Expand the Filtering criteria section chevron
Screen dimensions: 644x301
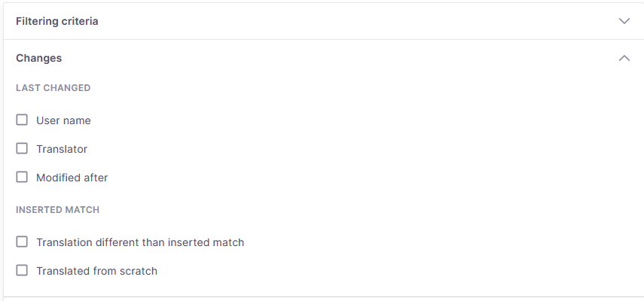(624, 21)
